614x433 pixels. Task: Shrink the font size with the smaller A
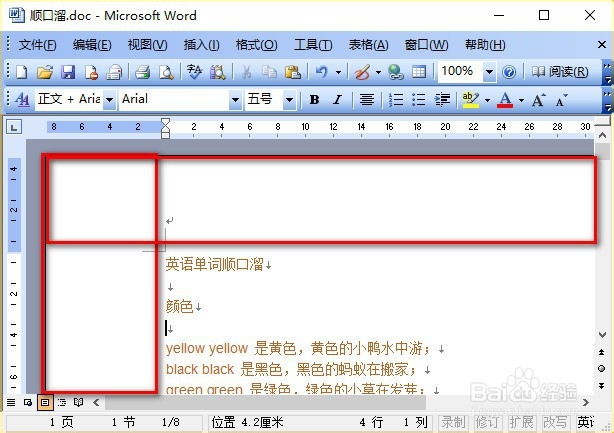coord(561,100)
